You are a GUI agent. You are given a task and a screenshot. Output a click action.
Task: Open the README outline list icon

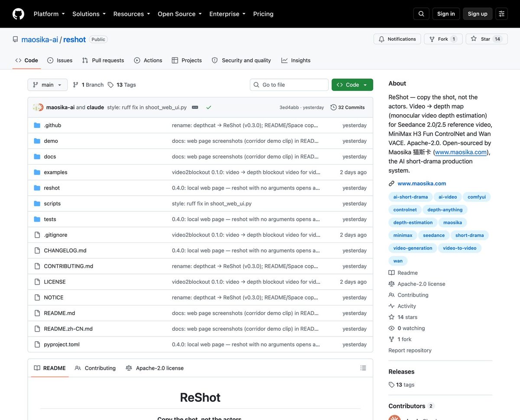pyautogui.click(x=363, y=368)
